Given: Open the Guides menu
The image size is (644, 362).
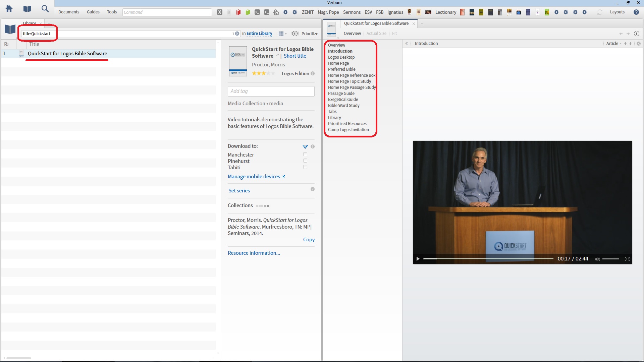Looking at the screenshot, I should (x=93, y=12).
